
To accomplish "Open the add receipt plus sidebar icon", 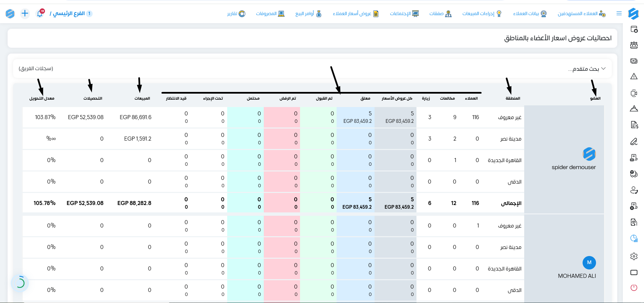I will pyautogui.click(x=634, y=206).
